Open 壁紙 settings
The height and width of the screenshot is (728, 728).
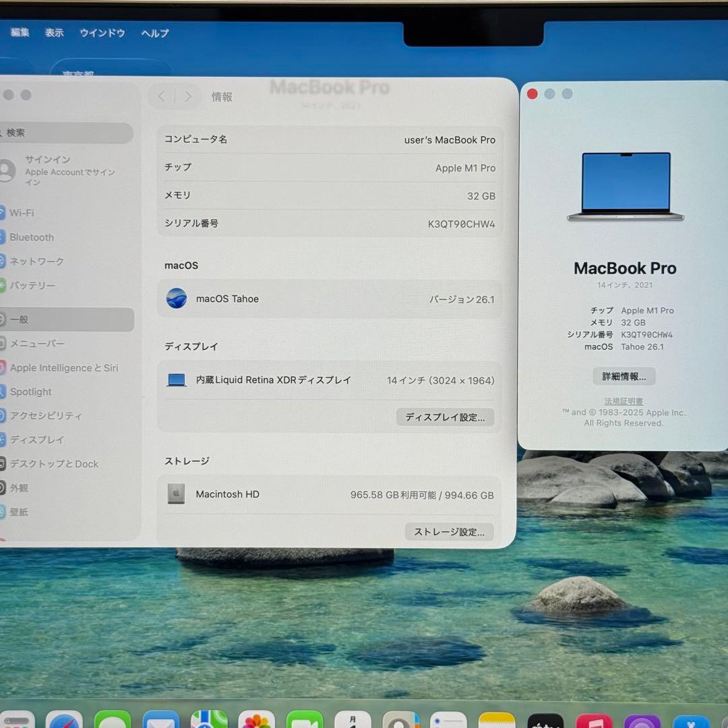pyautogui.click(x=20, y=512)
